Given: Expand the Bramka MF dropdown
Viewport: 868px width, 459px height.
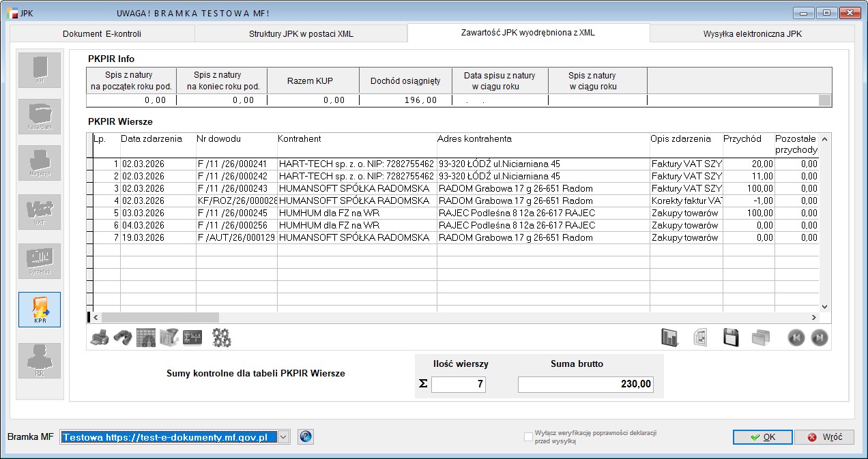Looking at the screenshot, I should 284,437.
